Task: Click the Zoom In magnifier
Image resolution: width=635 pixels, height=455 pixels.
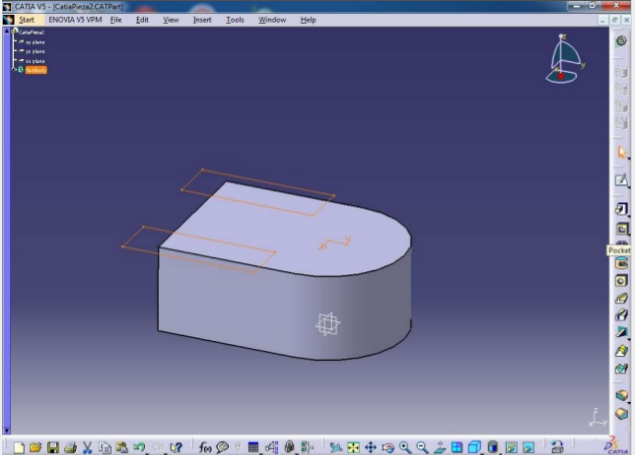Action: (x=405, y=447)
